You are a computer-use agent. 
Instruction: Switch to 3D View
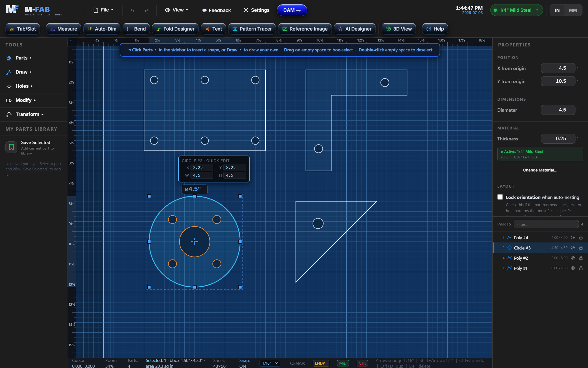pyautogui.click(x=399, y=29)
